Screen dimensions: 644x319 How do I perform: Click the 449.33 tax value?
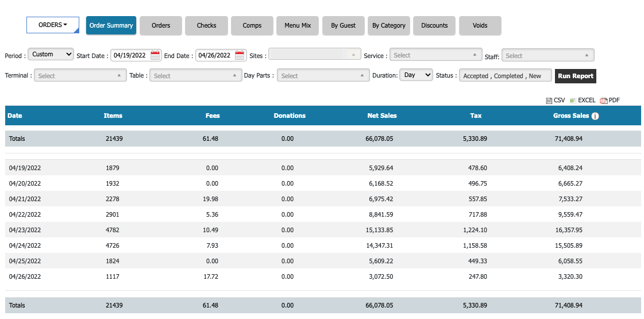pyautogui.click(x=477, y=261)
